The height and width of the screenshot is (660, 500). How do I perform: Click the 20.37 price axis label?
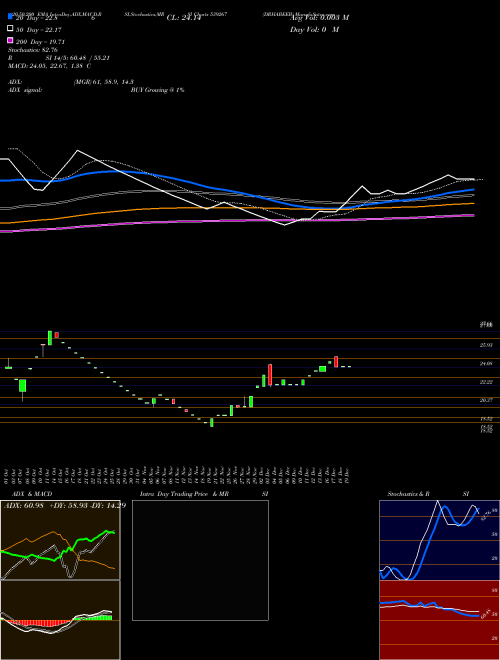(x=486, y=400)
